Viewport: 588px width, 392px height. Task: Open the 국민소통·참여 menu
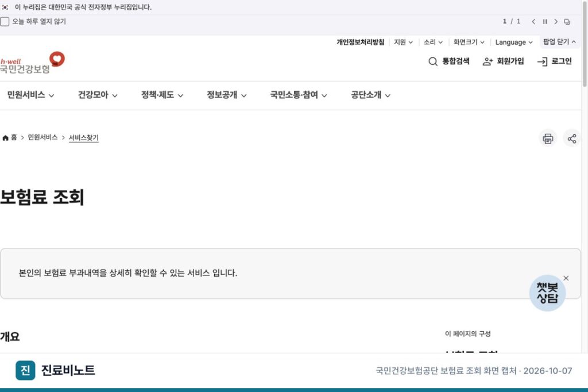[x=299, y=95]
